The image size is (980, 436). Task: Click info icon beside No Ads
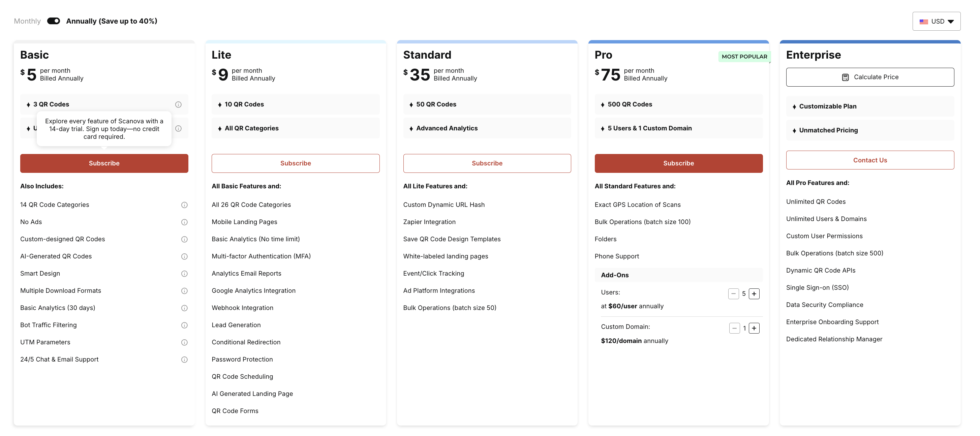[185, 222]
